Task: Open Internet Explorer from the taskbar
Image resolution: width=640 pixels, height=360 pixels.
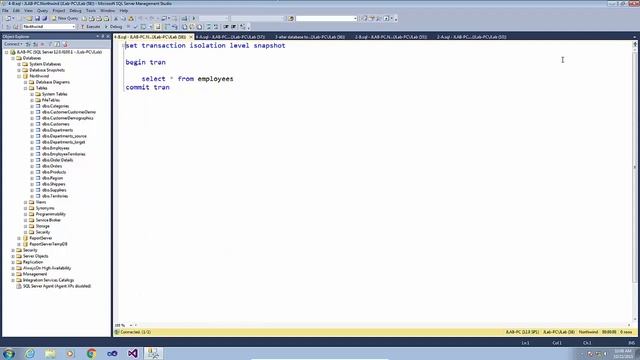Action: pos(29,353)
